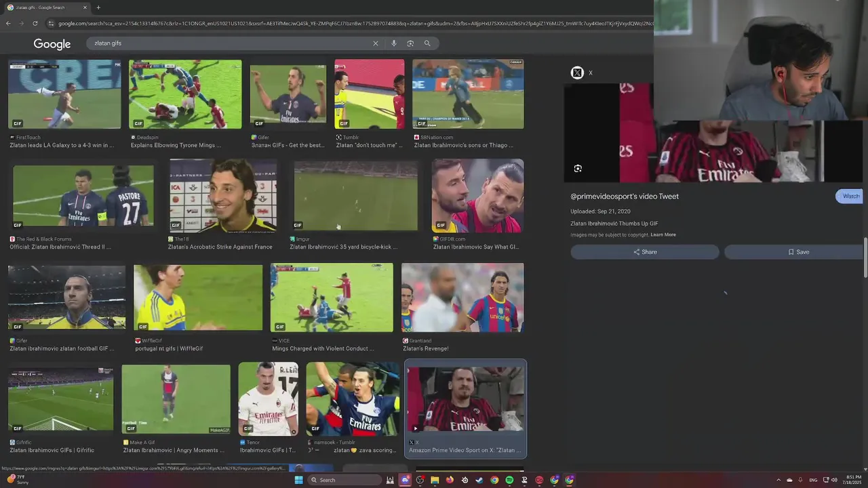The height and width of the screenshot is (488, 868).
Task: Open the Gifer 'Златан GIFs' thumbnail
Action: click(288, 94)
